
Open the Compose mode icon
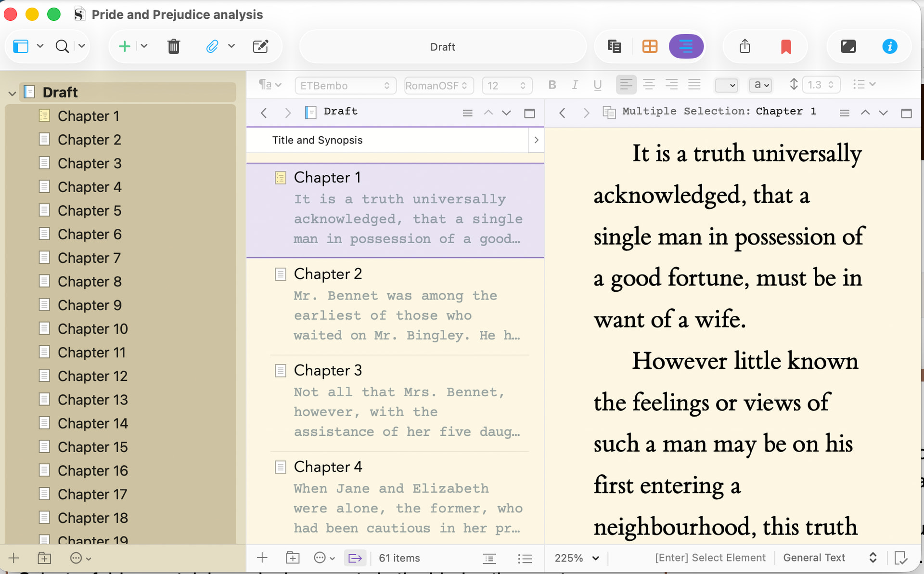tap(848, 47)
